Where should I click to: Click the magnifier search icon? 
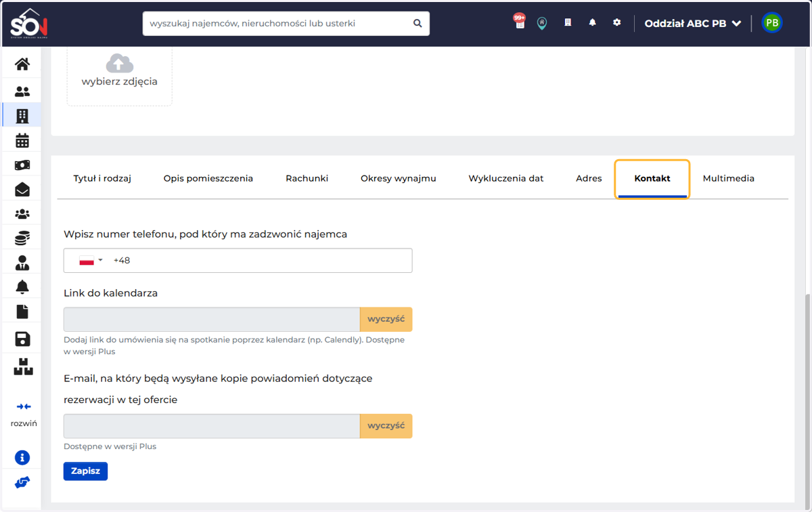[418, 23]
